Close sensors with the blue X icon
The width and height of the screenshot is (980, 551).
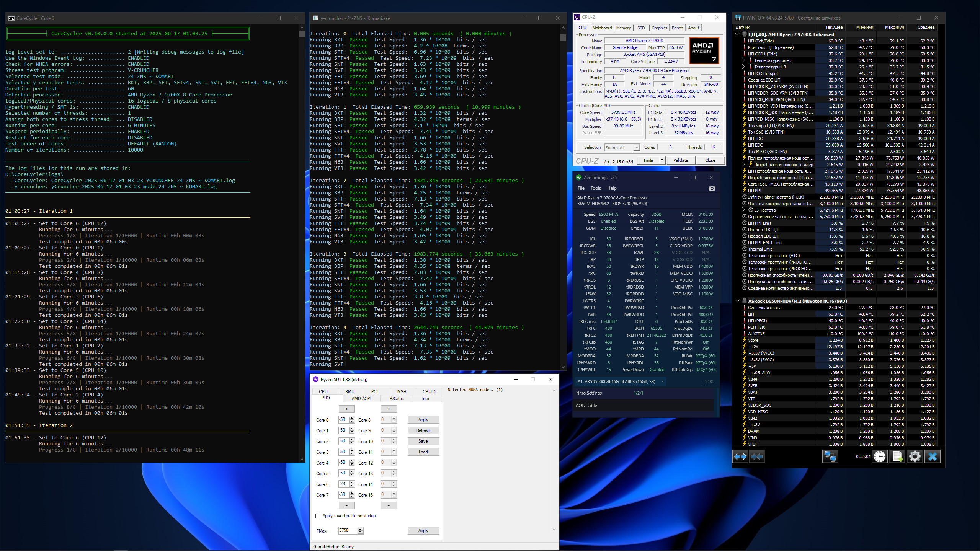click(x=933, y=456)
